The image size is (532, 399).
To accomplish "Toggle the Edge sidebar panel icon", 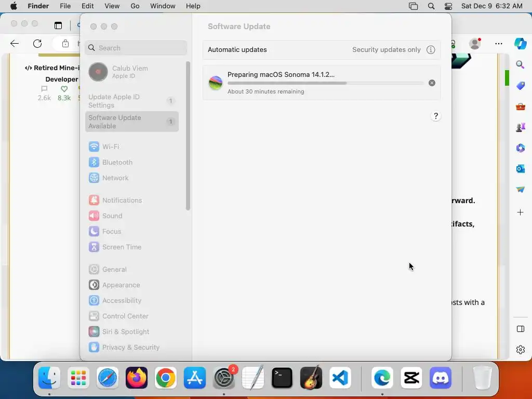I will 520,329.
